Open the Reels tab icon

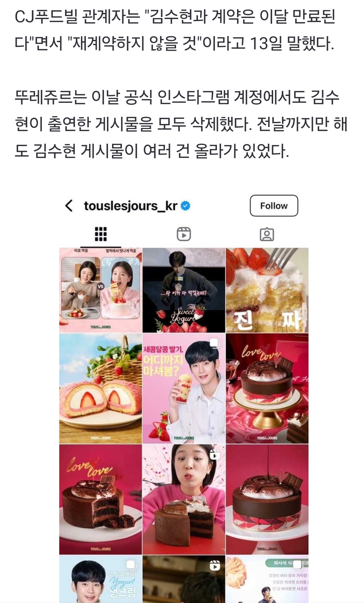coord(184,234)
